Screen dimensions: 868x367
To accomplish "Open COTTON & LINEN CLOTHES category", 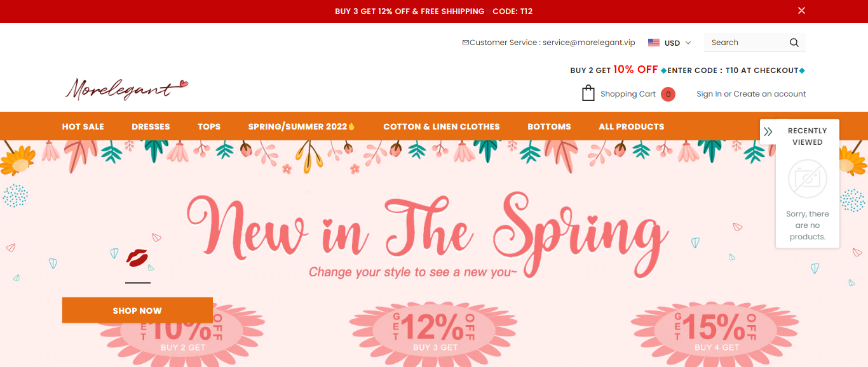I will (442, 126).
